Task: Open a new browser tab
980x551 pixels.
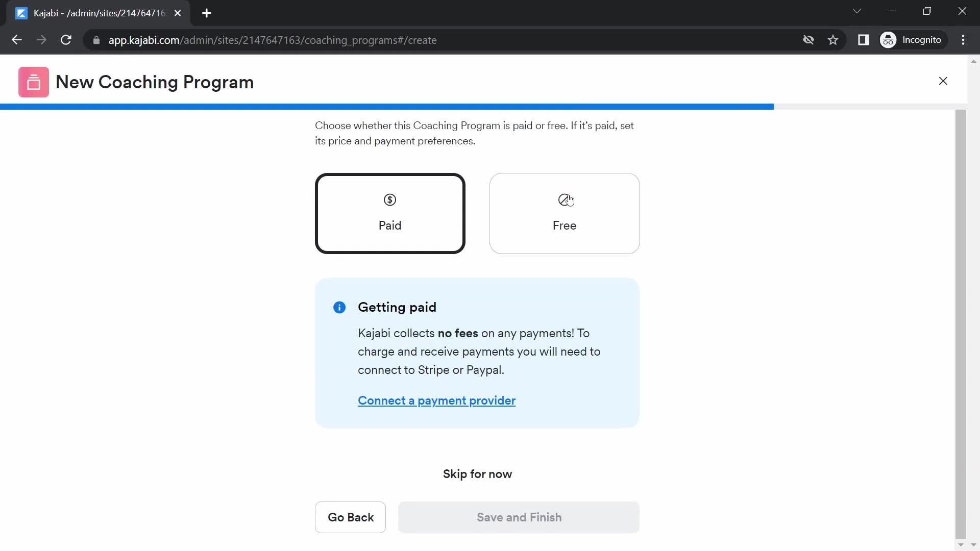Action: pyautogui.click(x=207, y=13)
